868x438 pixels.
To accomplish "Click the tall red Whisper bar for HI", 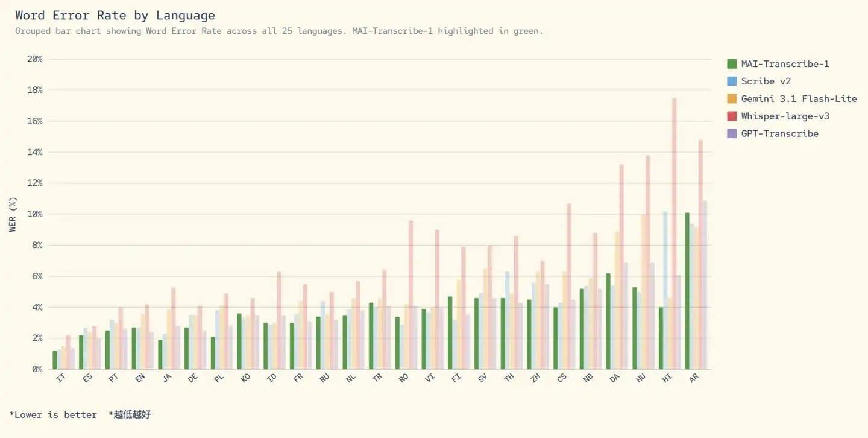I will tap(675, 233).
